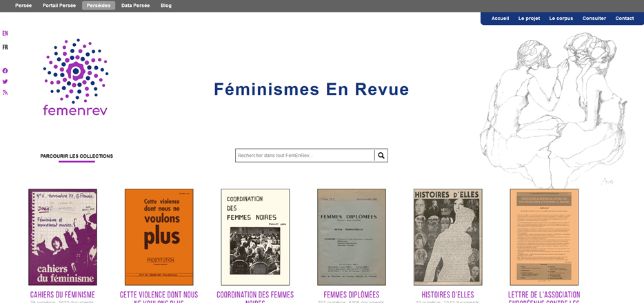Click the Facebook icon in left sidebar
This screenshot has height=303, width=644.
pyautogui.click(x=5, y=71)
